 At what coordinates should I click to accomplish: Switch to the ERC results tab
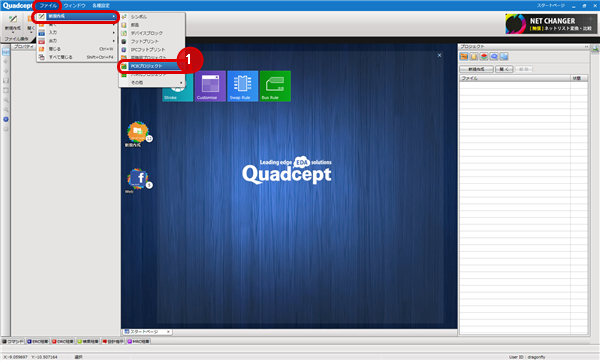click(x=38, y=341)
